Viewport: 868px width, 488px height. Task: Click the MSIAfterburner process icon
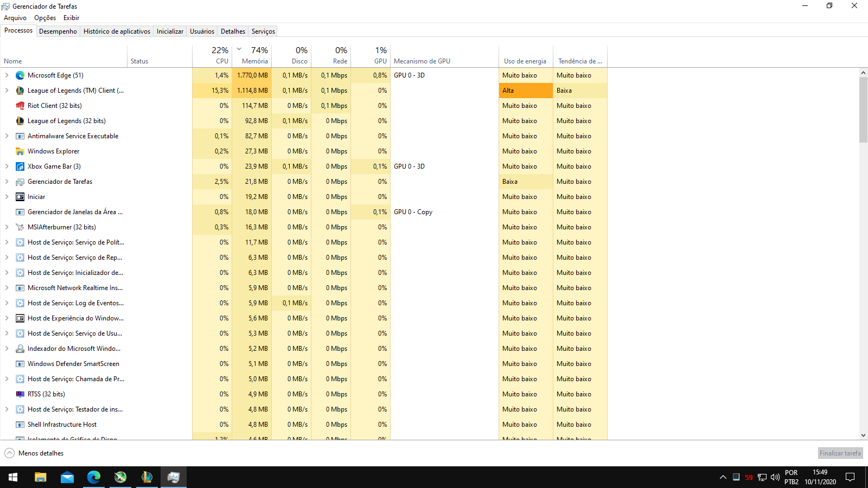click(x=20, y=227)
